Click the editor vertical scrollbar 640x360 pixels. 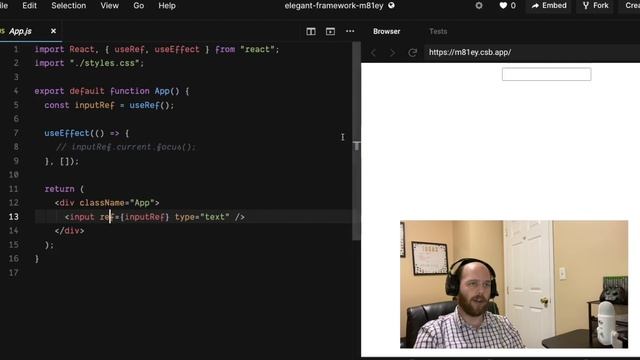356,141
